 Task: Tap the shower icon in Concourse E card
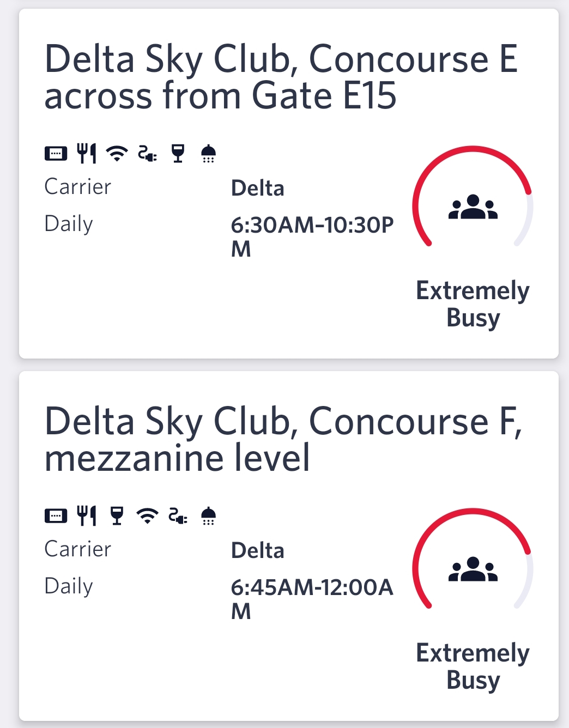point(208,154)
